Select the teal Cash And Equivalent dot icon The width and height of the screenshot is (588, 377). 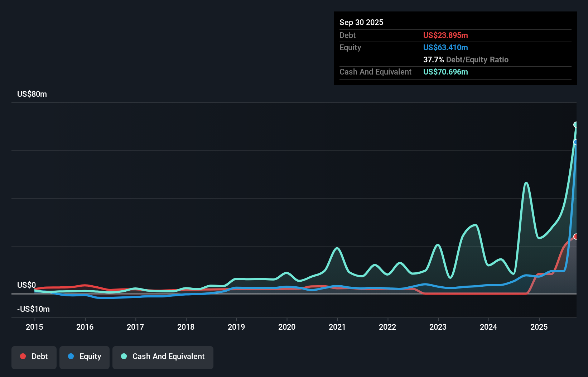124,356
